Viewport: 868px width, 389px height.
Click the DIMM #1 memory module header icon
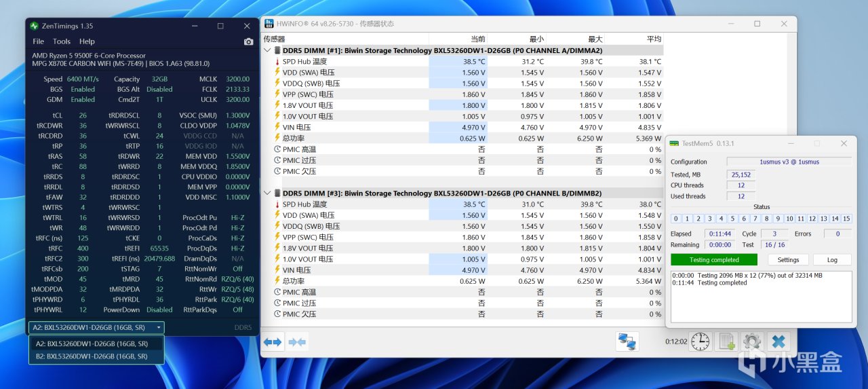tap(277, 50)
